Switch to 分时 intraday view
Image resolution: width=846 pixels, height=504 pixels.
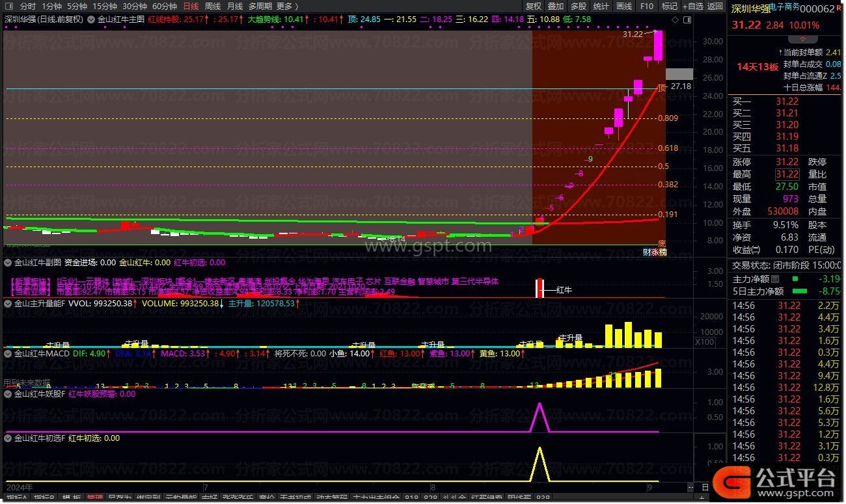27,6
